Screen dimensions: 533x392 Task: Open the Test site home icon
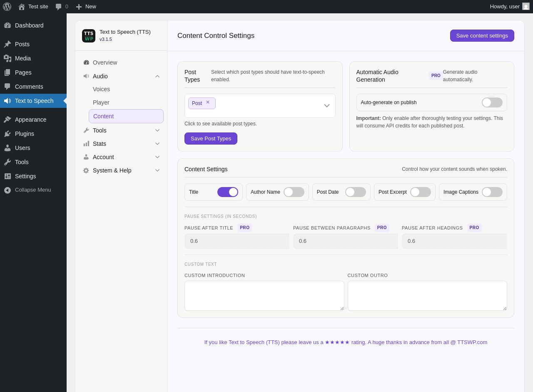coord(22,7)
